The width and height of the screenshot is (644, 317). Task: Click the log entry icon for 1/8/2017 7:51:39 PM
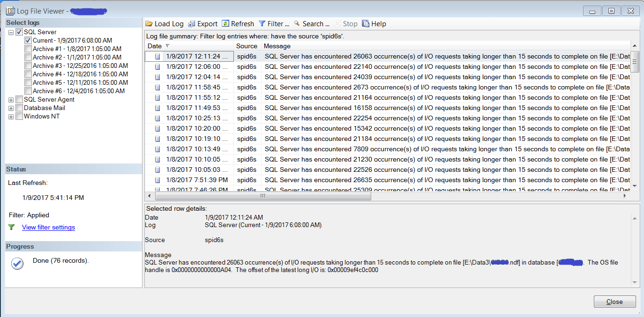[157, 180]
